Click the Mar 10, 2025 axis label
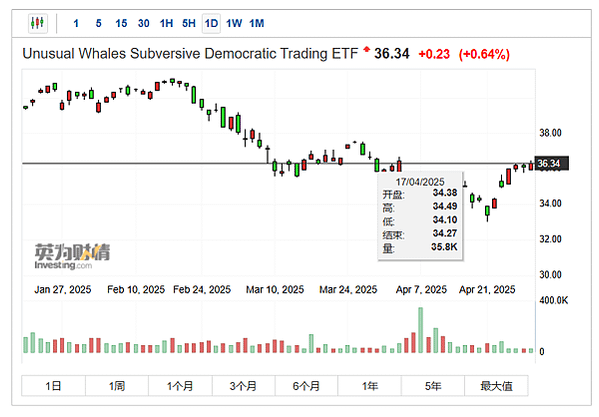Image resolution: width=599 pixels, height=417 pixels. click(x=275, y=290)
